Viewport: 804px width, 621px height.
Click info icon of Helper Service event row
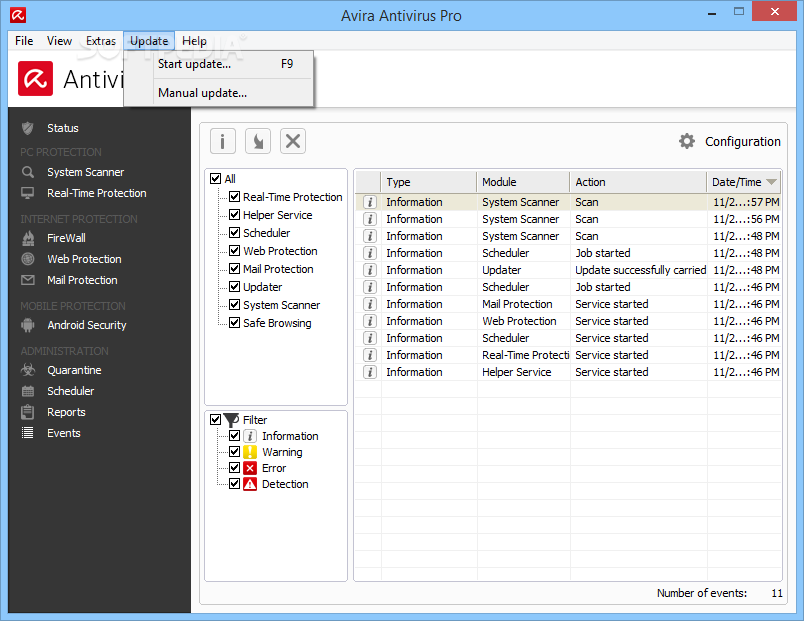[370, 372]
